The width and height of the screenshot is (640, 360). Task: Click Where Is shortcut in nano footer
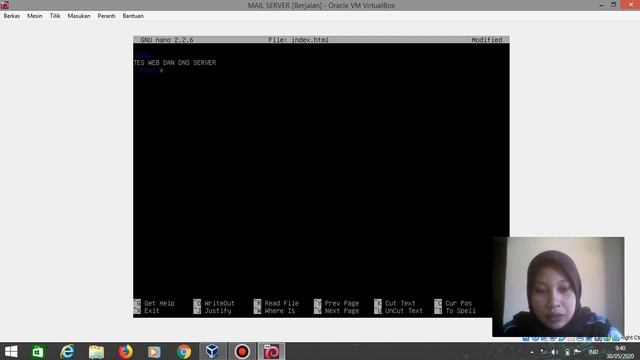tap(274, 311)
